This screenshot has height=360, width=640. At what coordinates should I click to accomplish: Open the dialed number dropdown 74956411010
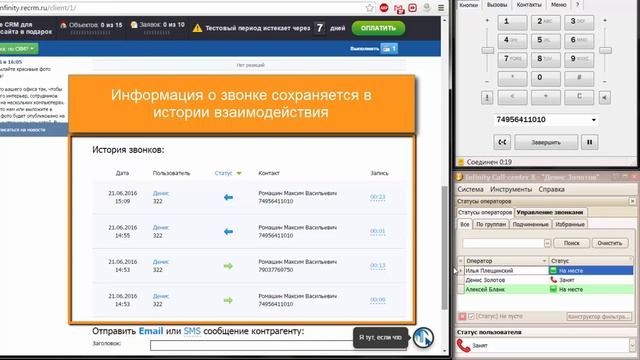pos(593,120)
